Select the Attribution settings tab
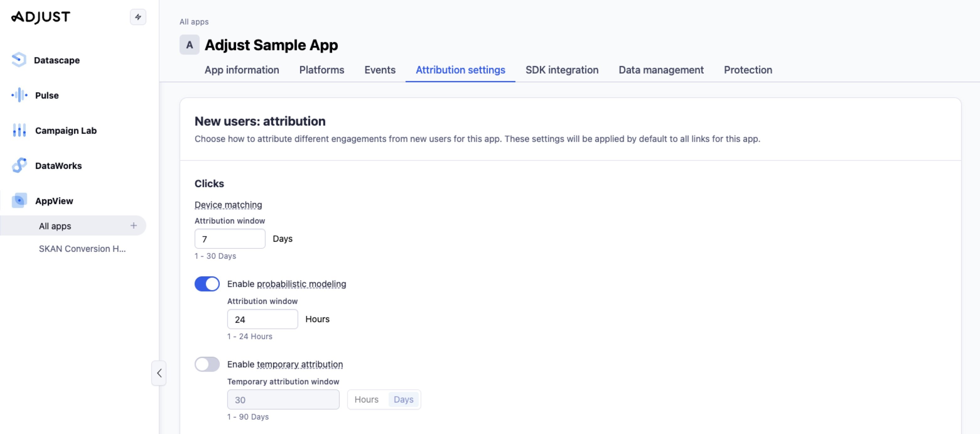 coord(460,70)
